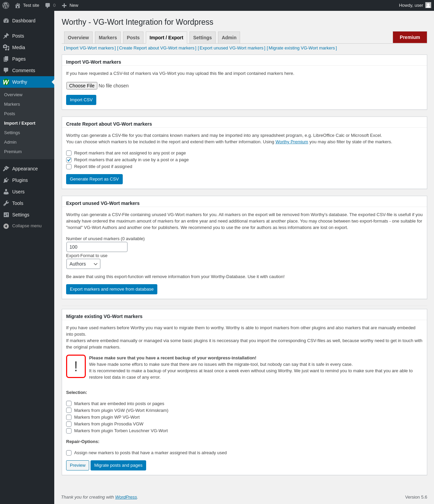Click Generate Report as CSV button

[x=94, y=179]
